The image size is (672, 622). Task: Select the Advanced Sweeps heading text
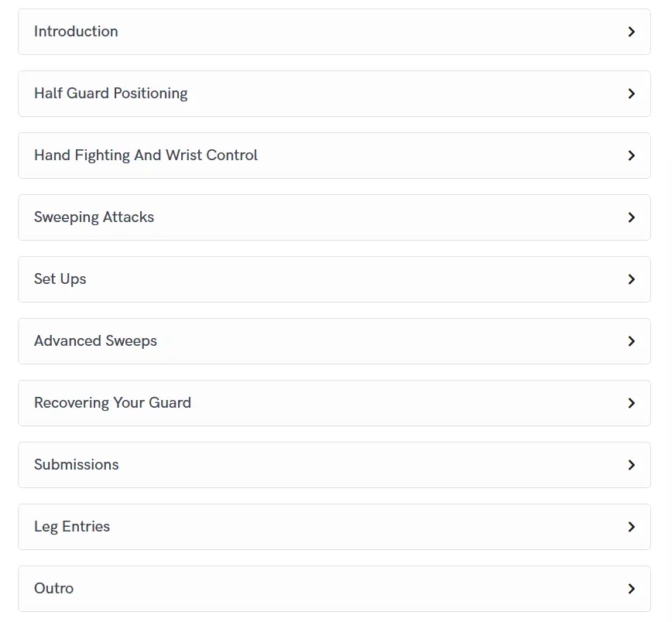pyautogui.click(x=95, y=341)
